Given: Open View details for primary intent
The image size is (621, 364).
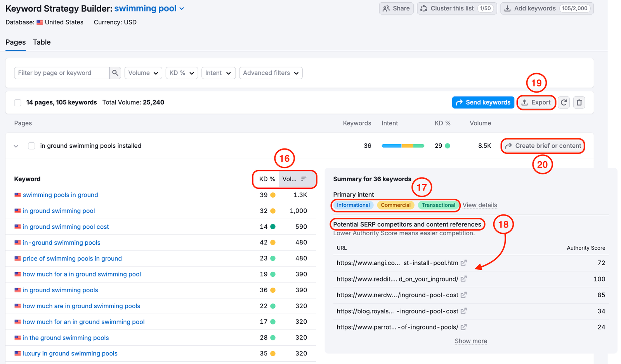Looking at the screenshot, I should pyautogui.click(x=480, y=205).
